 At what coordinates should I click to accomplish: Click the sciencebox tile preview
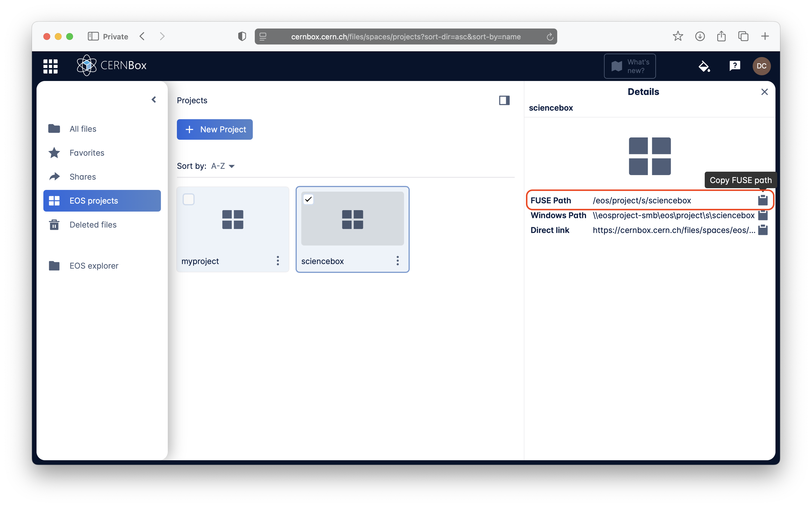click(x=353, y=219)
